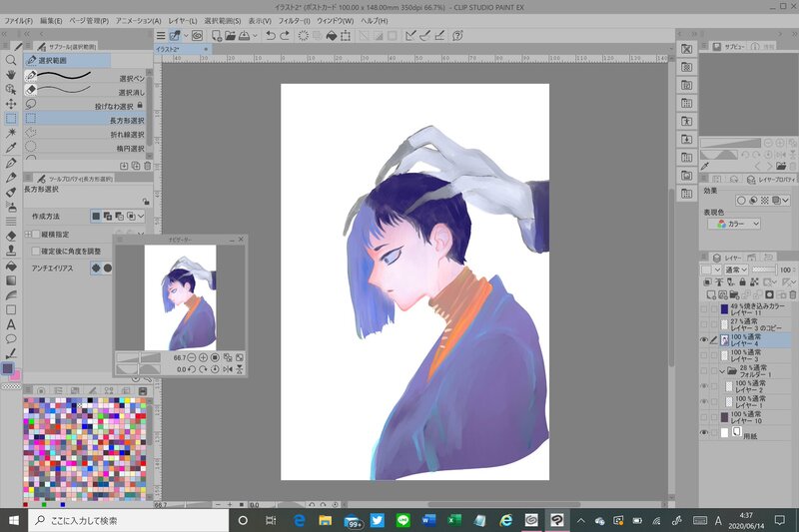
Task: Open 編集(E) menu
Action: point(51,21)
